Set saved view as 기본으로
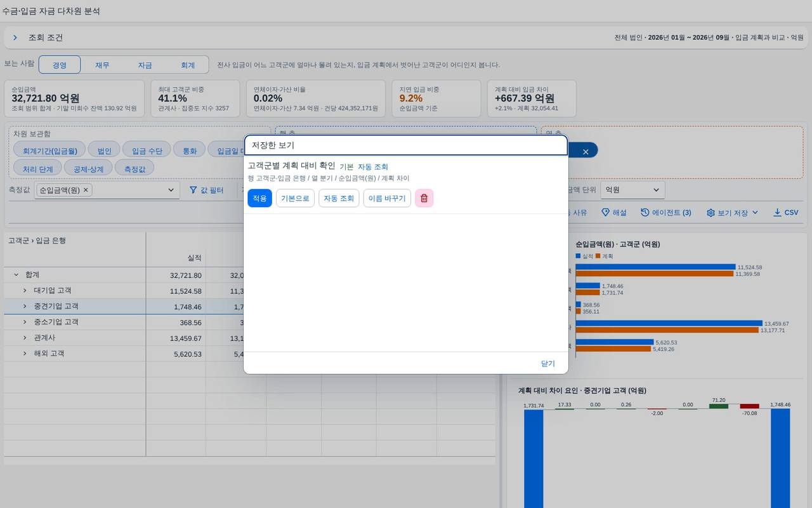The width and height of the screenshot is (812, 508). tap(295, 198)
